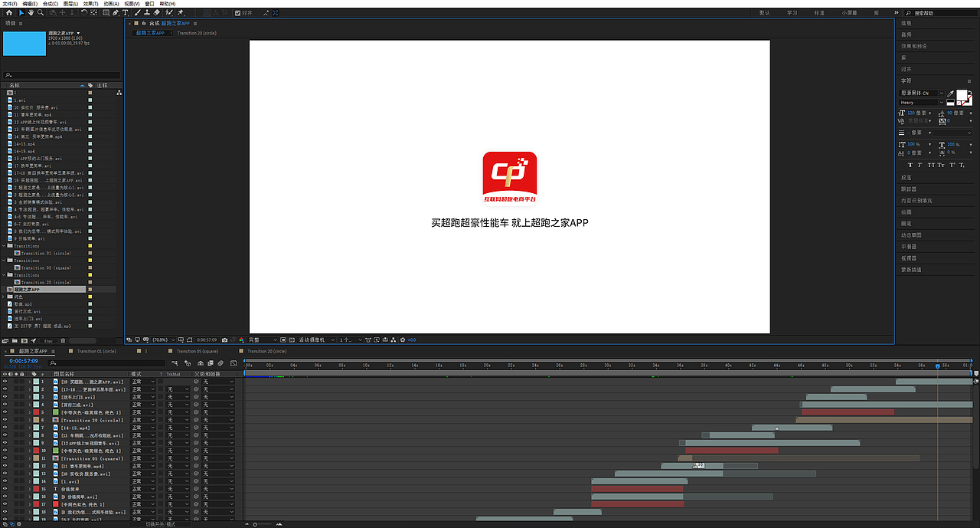This screenshot has height=528, width=980.
Task: Click the 搜索帮助 search field
Action: click(942, 13)
